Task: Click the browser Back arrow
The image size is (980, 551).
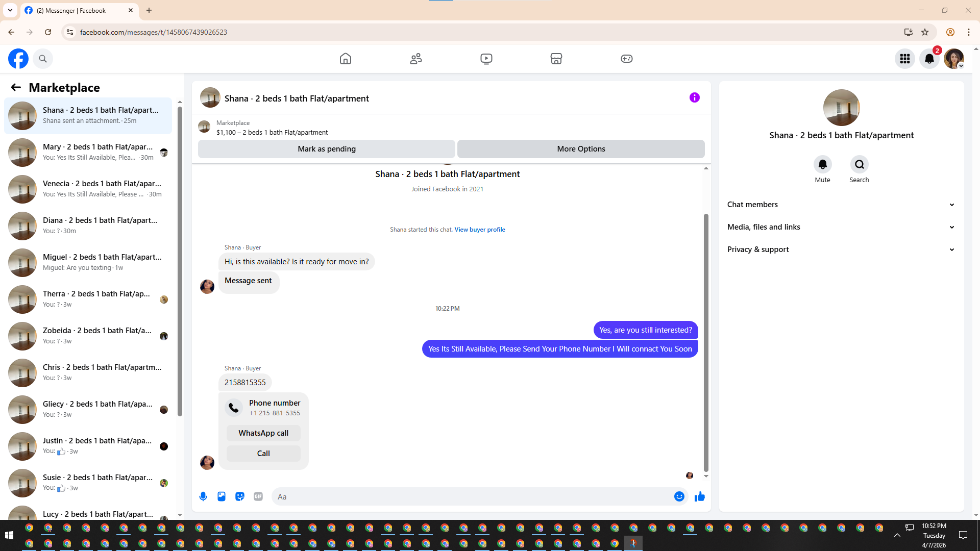Action: click(11, 32)
